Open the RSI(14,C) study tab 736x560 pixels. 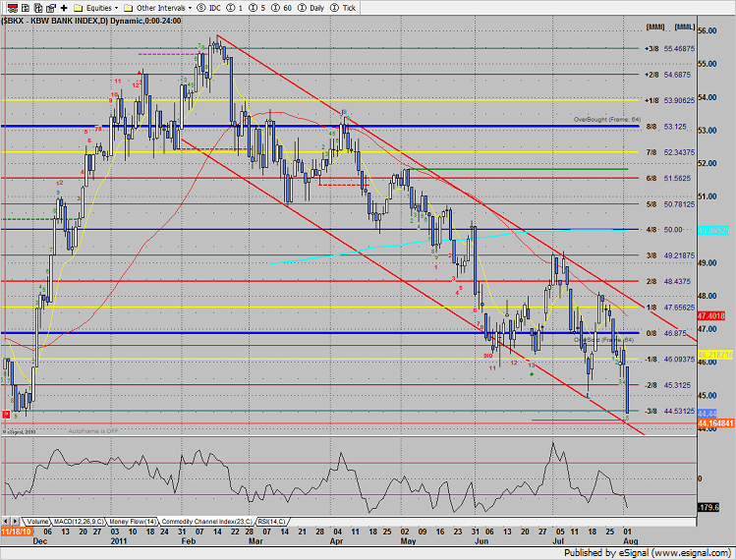pyautogui.click(x=271, y=522)
